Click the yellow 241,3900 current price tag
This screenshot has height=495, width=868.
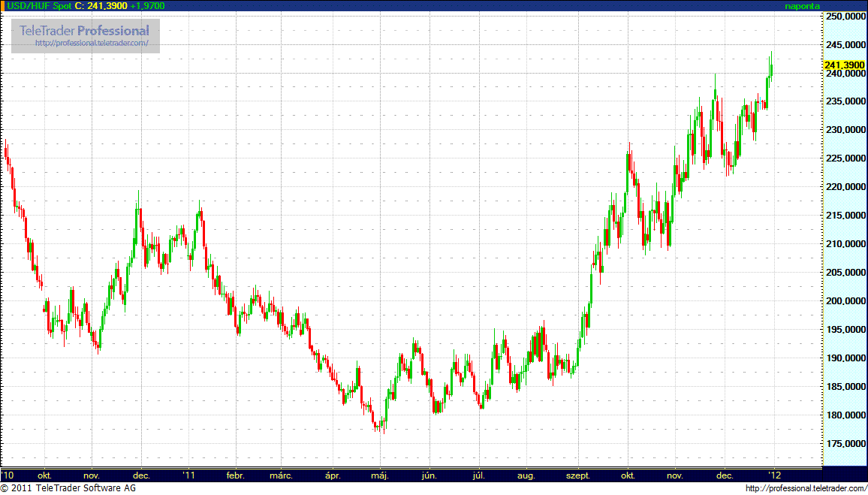coord(844,65)
